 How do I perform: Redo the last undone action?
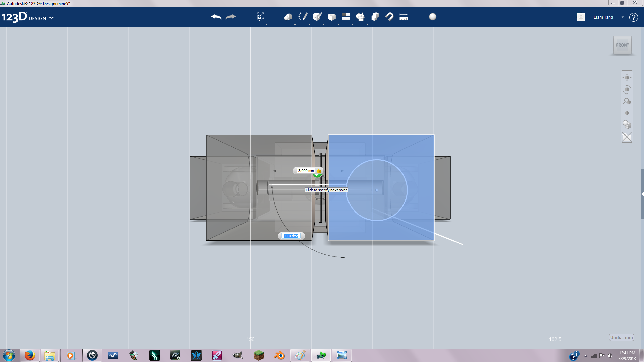tap(231, 17)
